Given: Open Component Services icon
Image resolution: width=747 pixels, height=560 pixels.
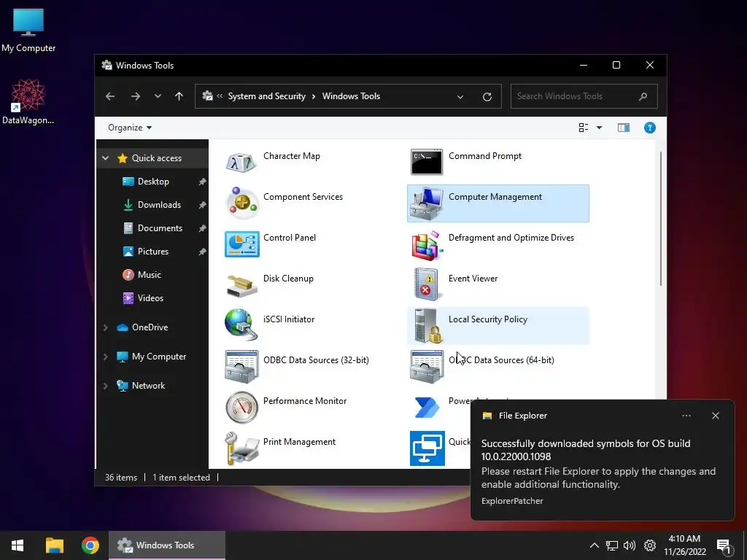Looking at the screenshot, I should [x=241, y=203].
